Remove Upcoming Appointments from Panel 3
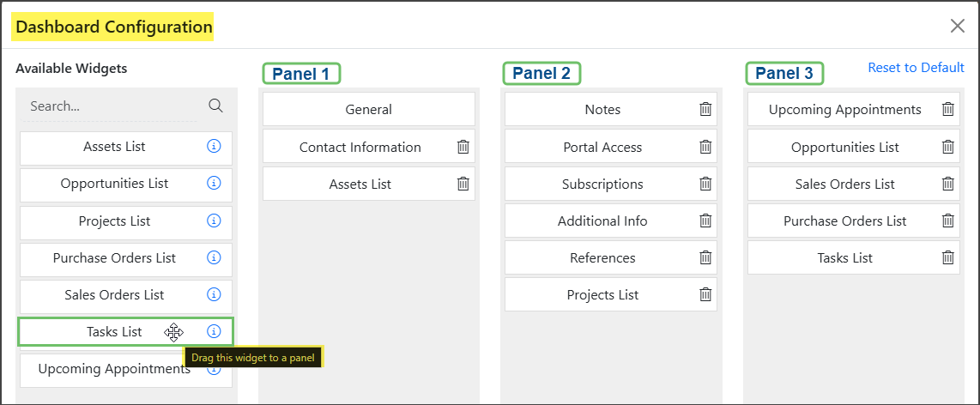980x405 pixels. (948, 110)
